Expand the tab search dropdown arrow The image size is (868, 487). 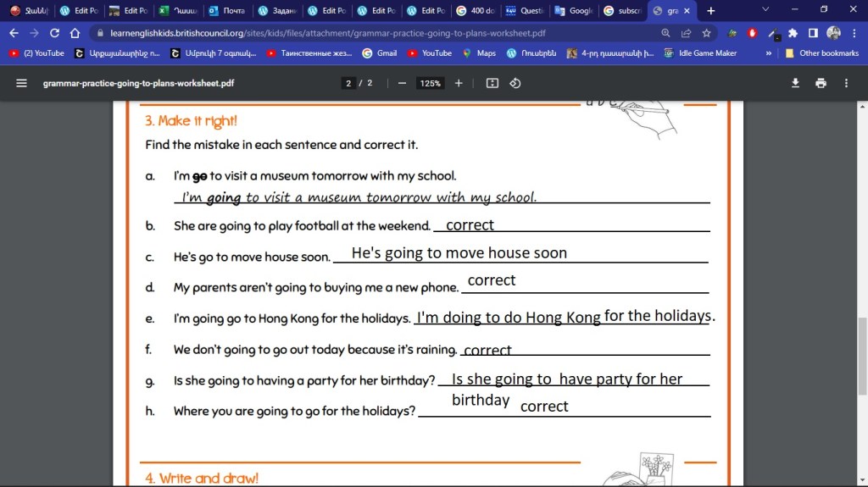pos(765,10)
